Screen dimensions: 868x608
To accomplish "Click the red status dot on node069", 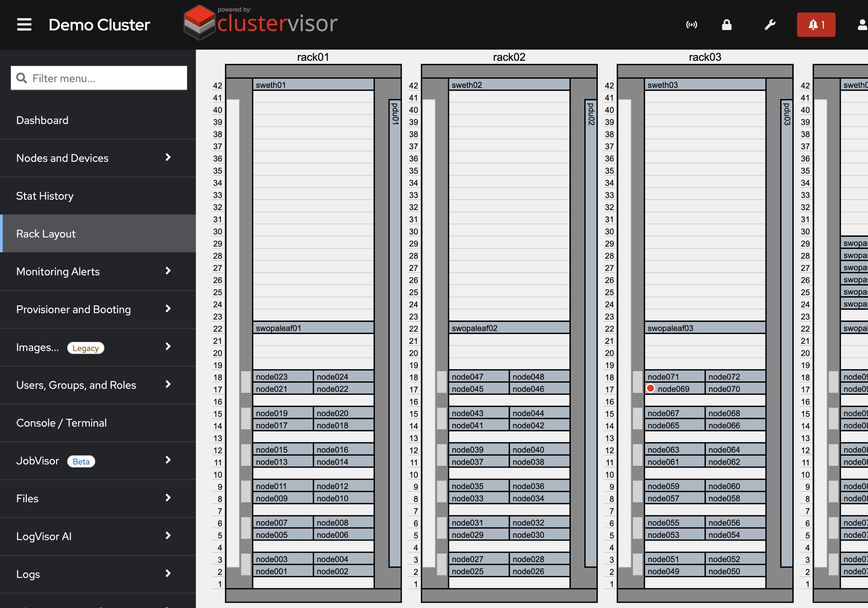I will 650,388.
